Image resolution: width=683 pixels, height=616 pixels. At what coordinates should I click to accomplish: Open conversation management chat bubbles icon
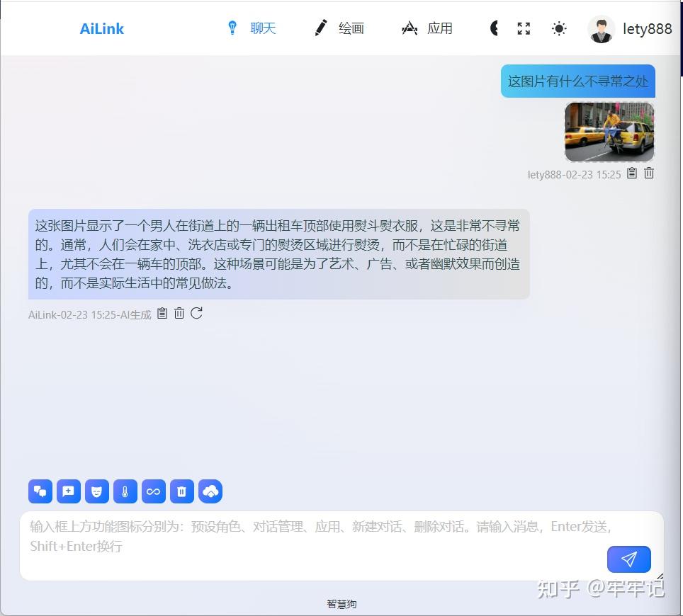[40, 491]
